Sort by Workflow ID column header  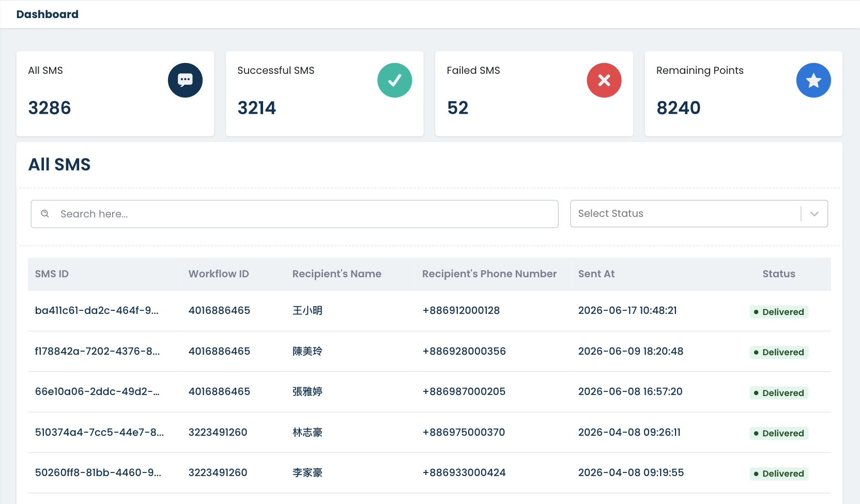coord(219,274)
